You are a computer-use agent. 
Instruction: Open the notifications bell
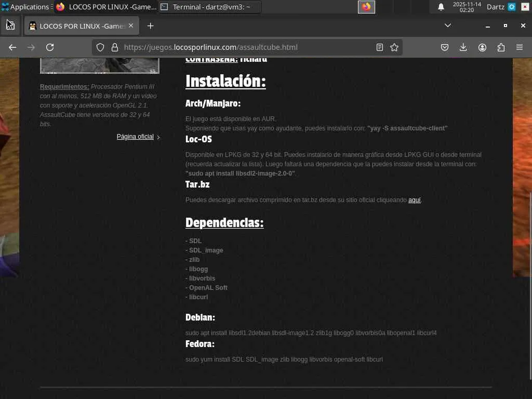tap(441, 7)
